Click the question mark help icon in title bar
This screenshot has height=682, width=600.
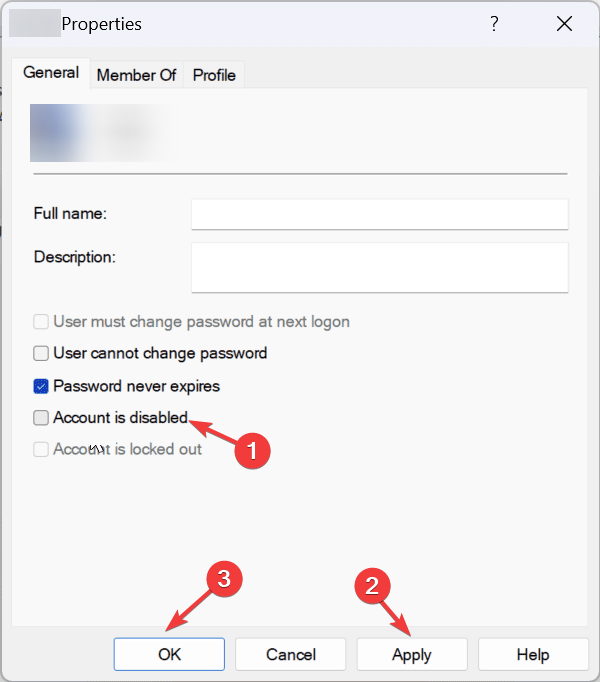494,23
